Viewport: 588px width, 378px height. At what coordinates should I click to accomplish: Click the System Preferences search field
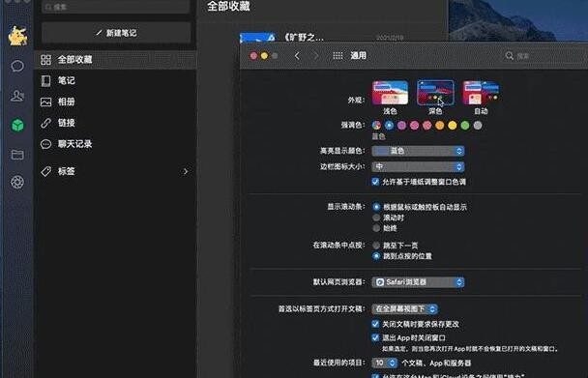click(544, 56)
